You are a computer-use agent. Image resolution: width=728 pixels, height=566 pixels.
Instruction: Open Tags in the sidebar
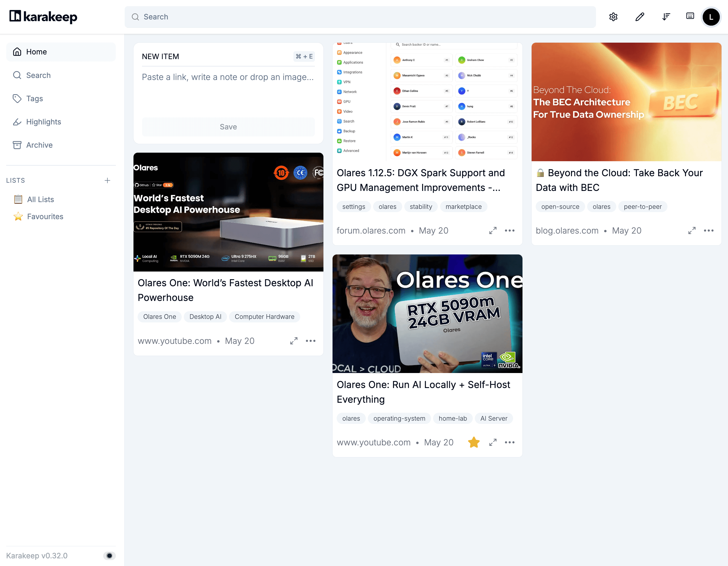[61, 98]
